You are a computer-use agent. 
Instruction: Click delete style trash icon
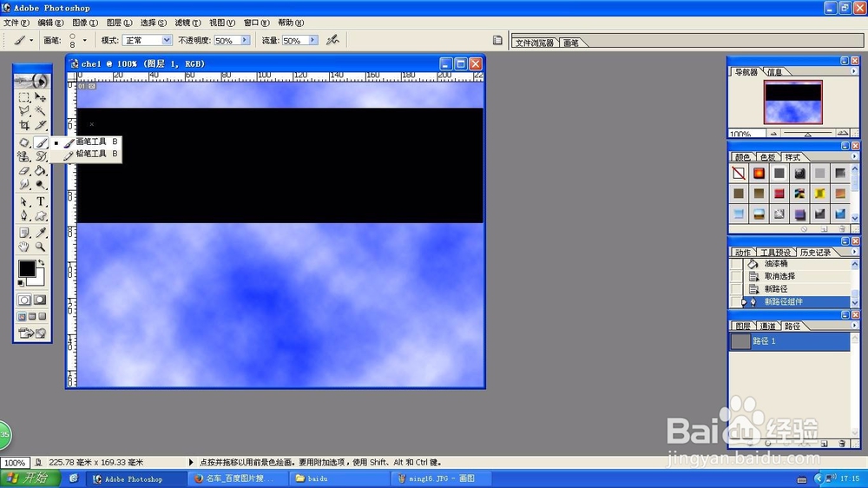842,228
